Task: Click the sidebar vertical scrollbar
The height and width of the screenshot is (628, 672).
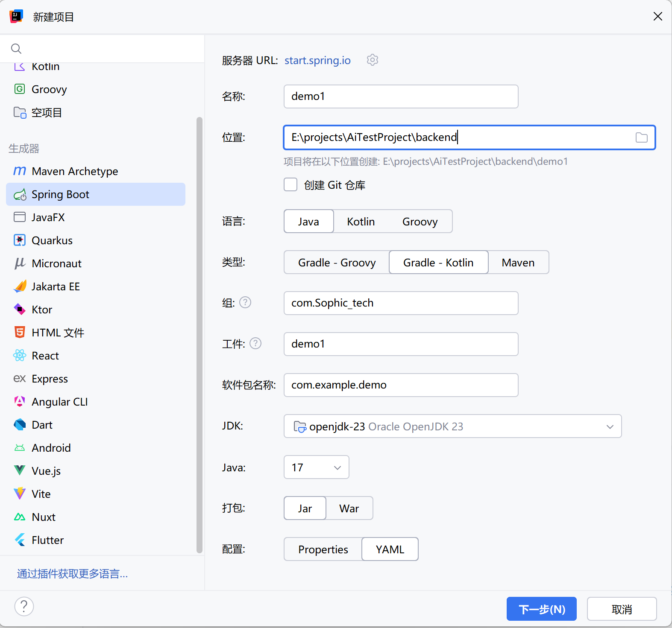Action: [x=199, y=335]
